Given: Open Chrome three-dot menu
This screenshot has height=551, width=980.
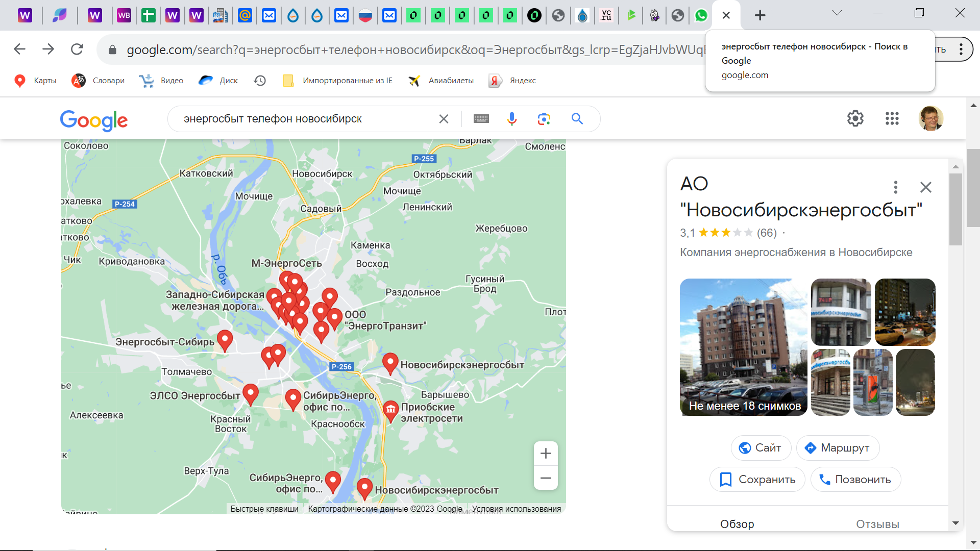Looking at the screenshot, I should coord(961,49).
